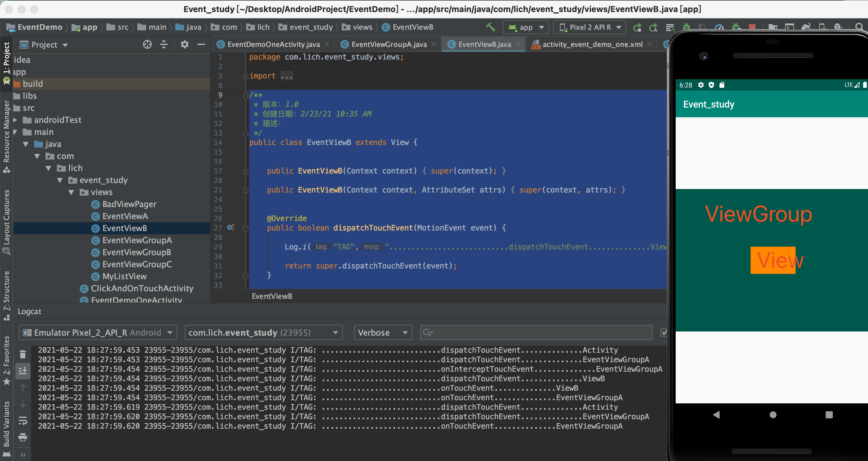Screen dimensions: 868x461
Task: Clear logcat with the trash icon
Action: [22, 354]
